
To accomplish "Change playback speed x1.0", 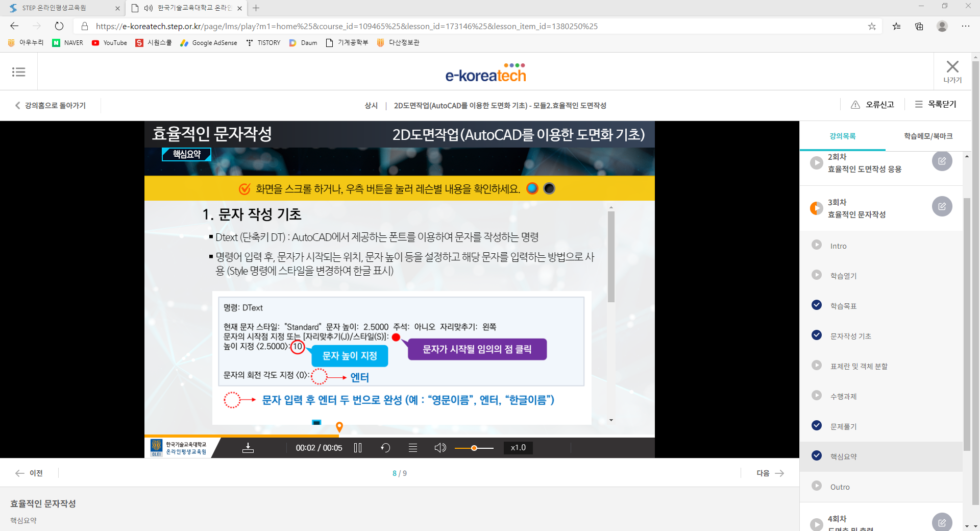I will (x=518, y=448).
